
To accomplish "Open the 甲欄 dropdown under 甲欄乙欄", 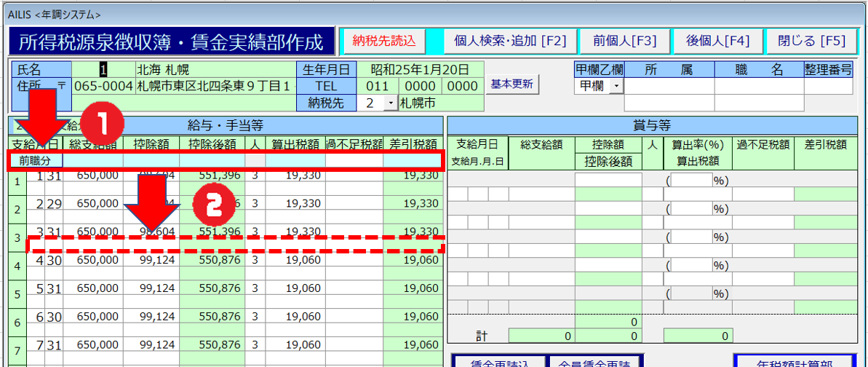I will pyautogui.click(x=616, y=86).
